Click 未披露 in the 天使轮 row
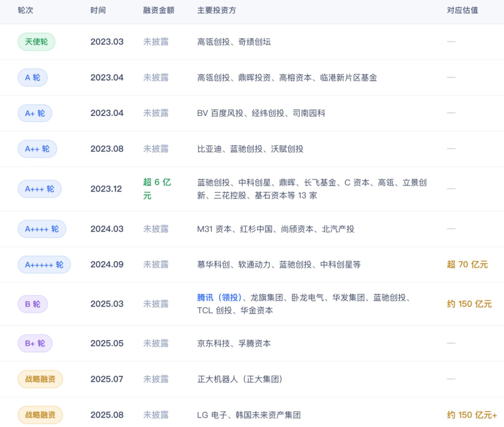The image size is (504, 427). tap(156, 42)
